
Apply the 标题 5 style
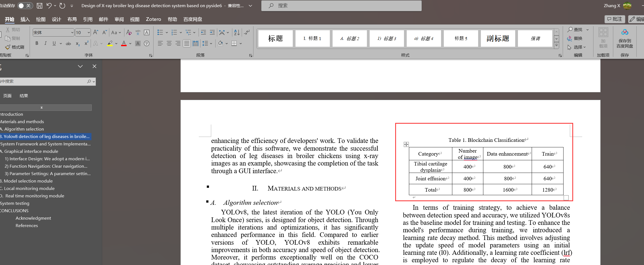click(461, 38)
